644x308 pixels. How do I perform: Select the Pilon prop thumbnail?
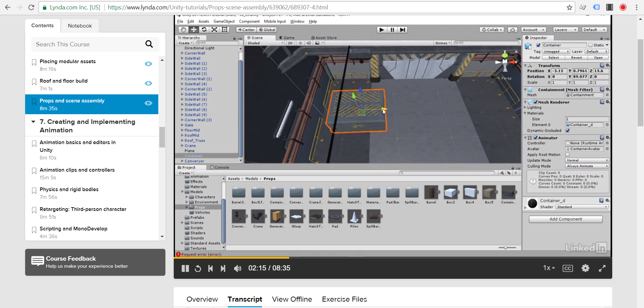354,217
